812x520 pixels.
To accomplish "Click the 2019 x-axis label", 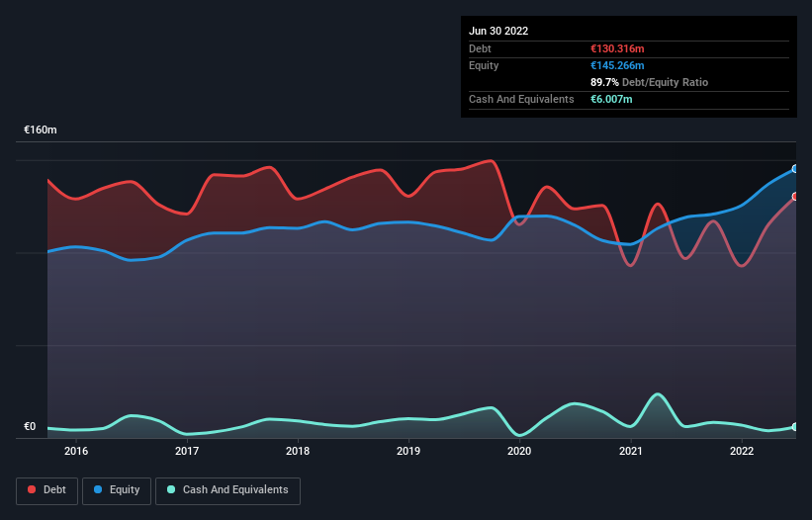I will tap(408, 451).
